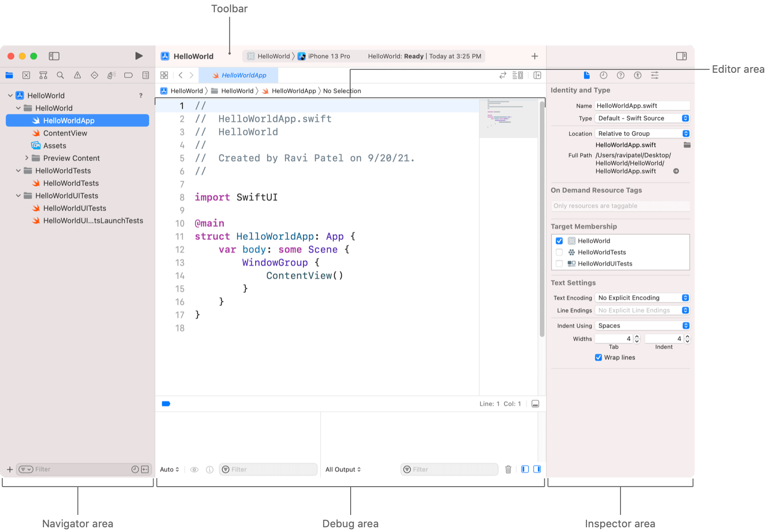Collapse the HelloWorldUITests folder
The height and width of the screenshot is (532, 767).
(x=18, y=196)
